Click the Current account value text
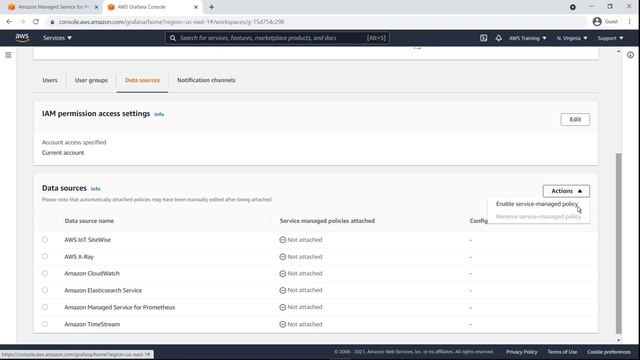The image size is (640, 360). (x=63, y=153)
